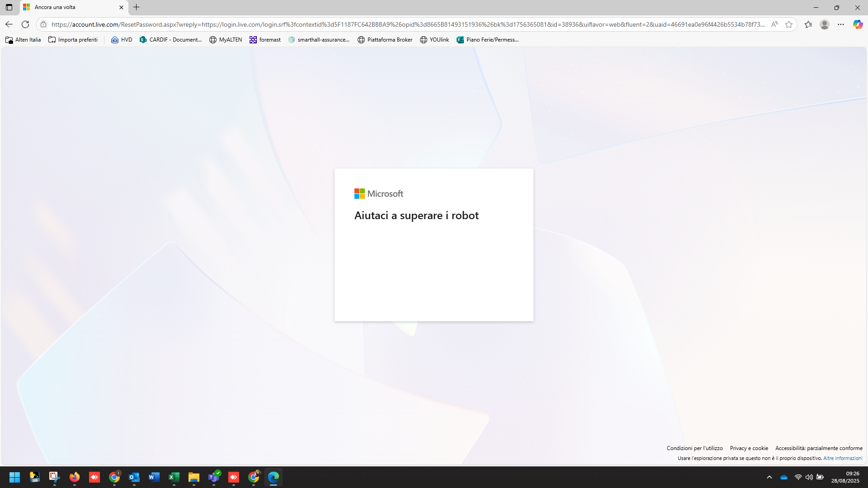Open the Importa preferiti bookmark folder
Viewport: 868px width, 488px height.
click(x=73, y=40)
